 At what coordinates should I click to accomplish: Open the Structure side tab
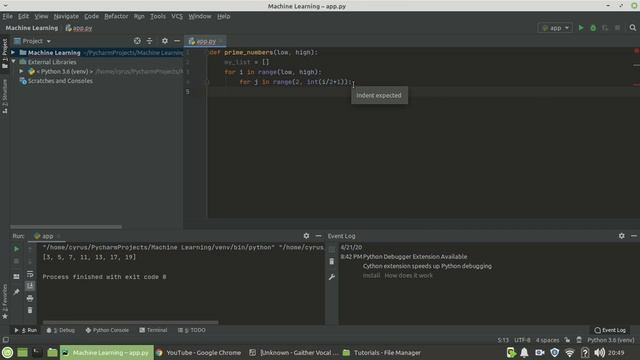(4, 97)
